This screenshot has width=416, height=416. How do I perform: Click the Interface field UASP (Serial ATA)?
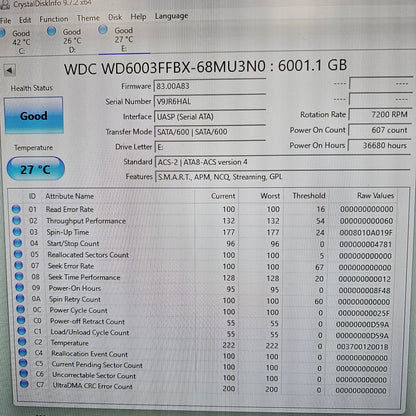coord(209,116)
